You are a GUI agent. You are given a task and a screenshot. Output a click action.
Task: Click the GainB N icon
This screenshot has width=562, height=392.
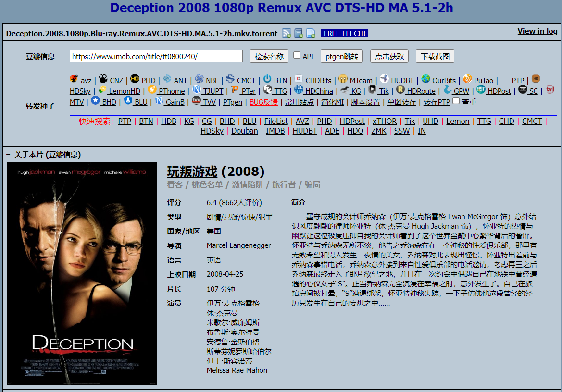159,100
